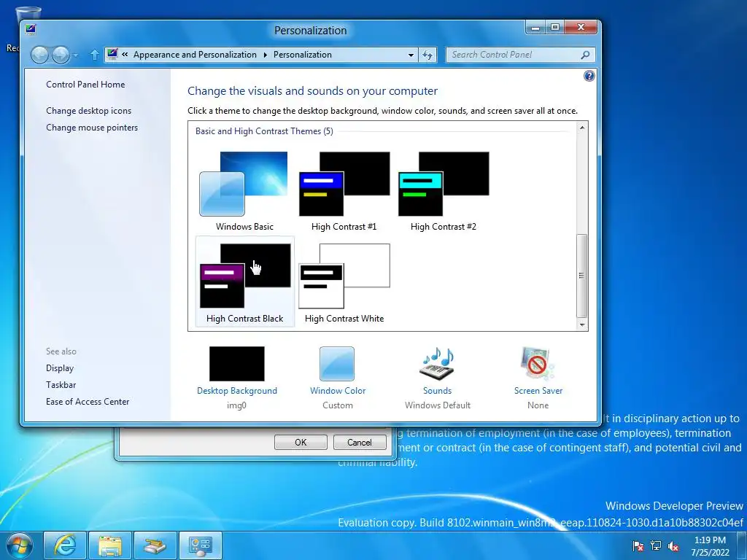Click the Back navigation arrow
Image resolution: width=747 pixels, height=560 pixels.
(39, 55)
